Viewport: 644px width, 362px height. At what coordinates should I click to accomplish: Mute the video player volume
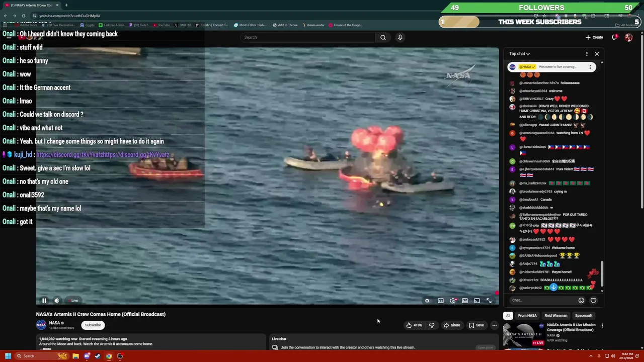57,301
